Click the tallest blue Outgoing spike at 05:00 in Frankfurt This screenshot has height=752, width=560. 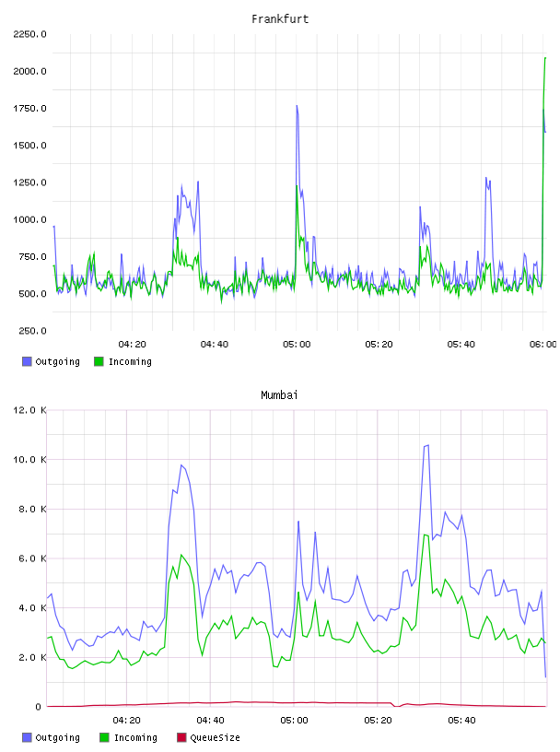297,107
